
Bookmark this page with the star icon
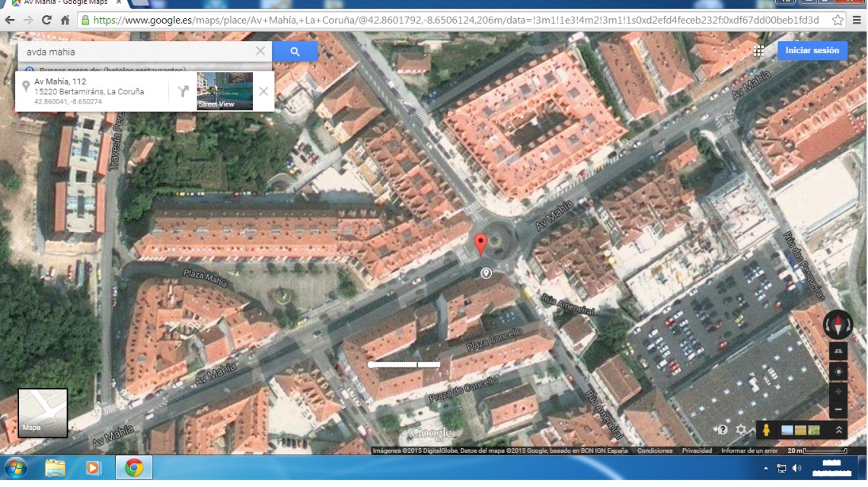coord(838,21)
